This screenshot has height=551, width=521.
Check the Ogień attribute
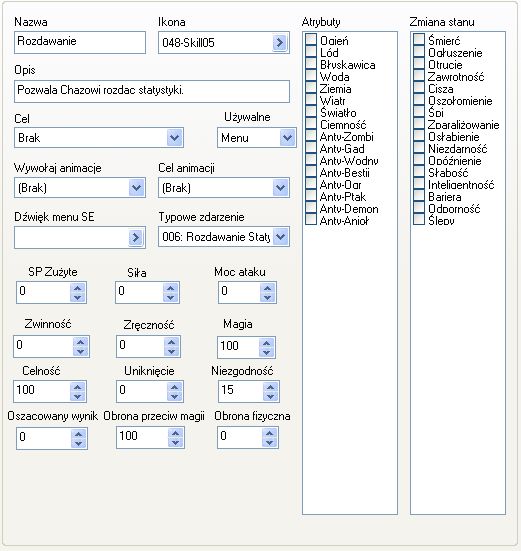point(311,39)
